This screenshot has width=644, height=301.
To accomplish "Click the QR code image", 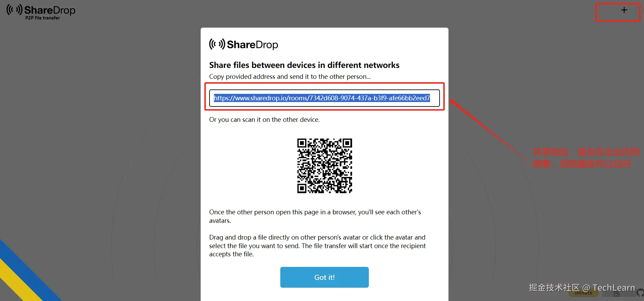I will (325, 166).
